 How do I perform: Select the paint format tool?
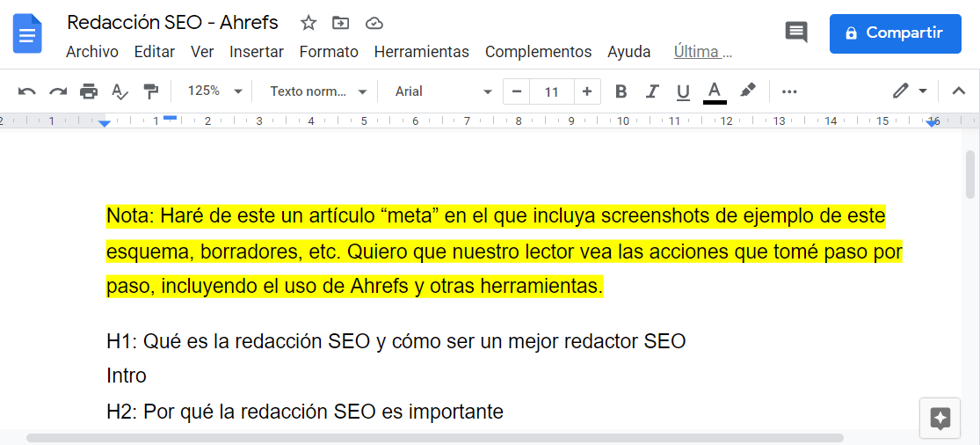pos(150,91)
